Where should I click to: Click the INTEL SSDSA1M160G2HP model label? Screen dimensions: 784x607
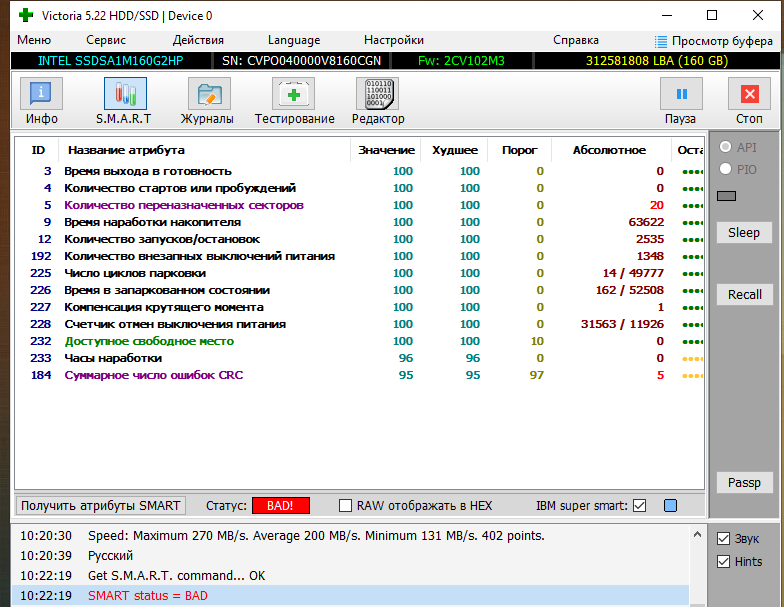point(110,61)
